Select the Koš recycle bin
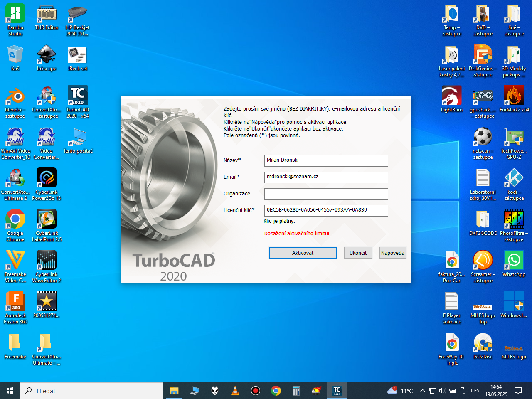The image size is (532, 399). tap(15, 59)
